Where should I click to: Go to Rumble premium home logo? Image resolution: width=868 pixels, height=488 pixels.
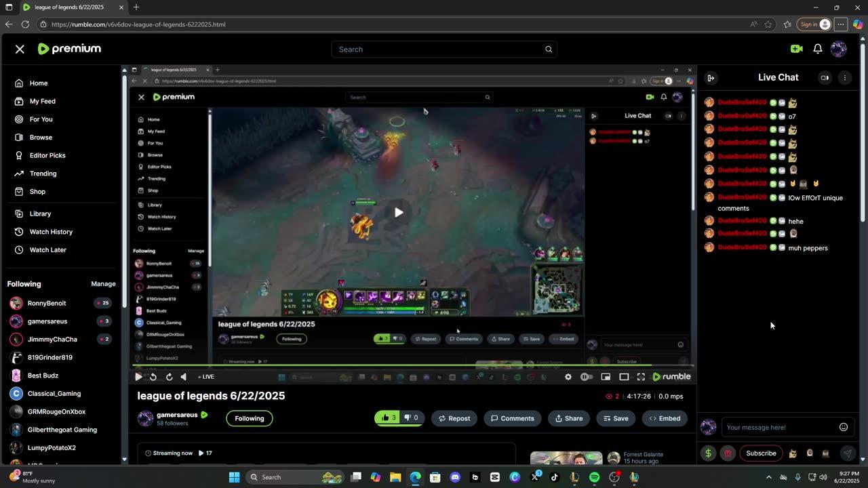point(69,49)
